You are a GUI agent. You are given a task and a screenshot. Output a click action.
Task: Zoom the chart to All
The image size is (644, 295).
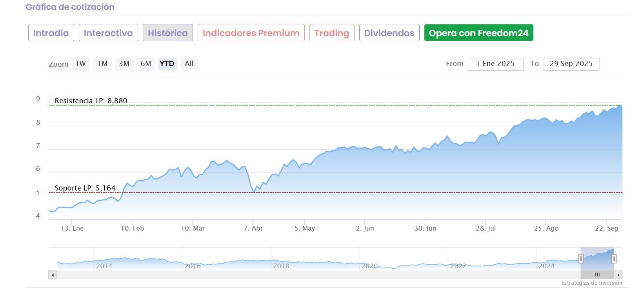(189, 64)
